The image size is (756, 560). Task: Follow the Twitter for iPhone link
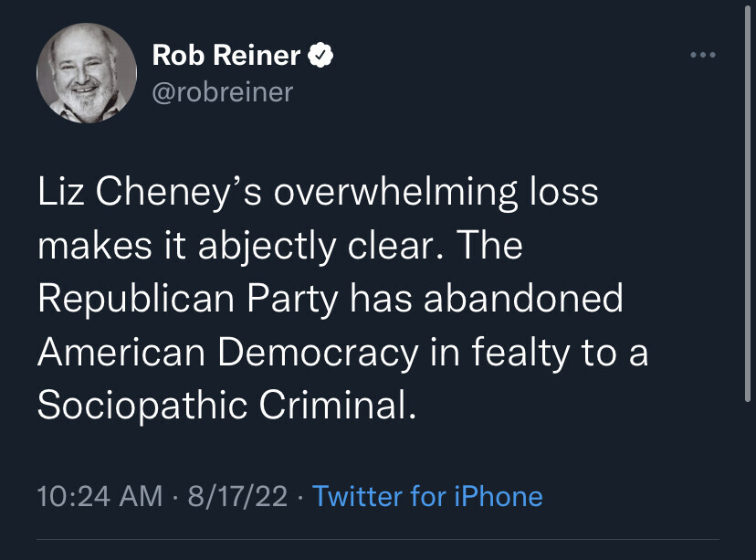pyautogui.click(x=427, y=496)
